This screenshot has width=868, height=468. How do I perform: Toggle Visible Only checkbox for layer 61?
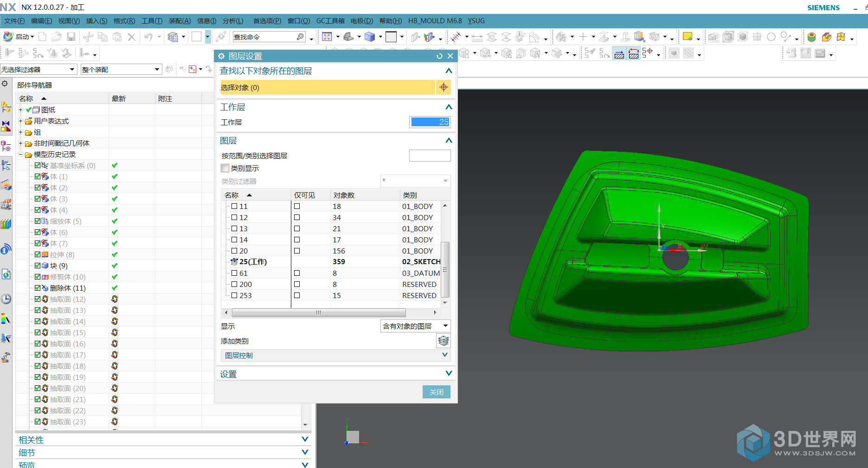click(297, 273)
